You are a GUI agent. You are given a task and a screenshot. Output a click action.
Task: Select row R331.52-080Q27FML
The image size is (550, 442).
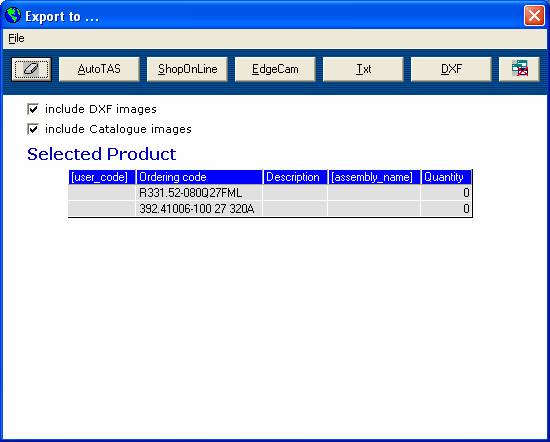(270, 193)
